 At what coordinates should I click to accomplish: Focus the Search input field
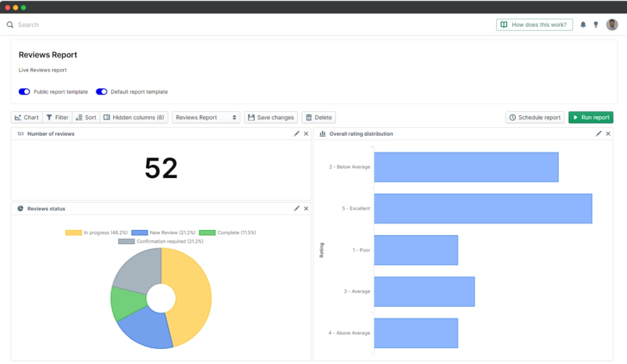tap(28, 25)
